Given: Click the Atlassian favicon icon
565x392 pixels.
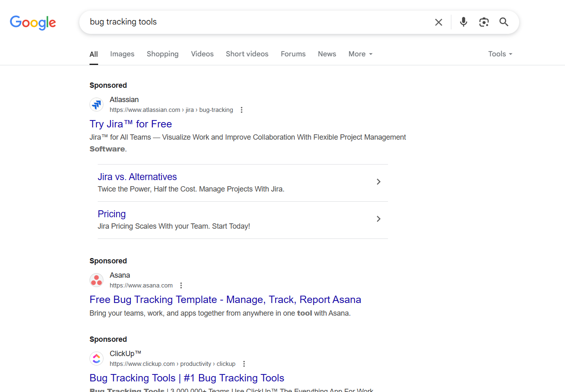Looking at the screenshot, I should [96, 105].
